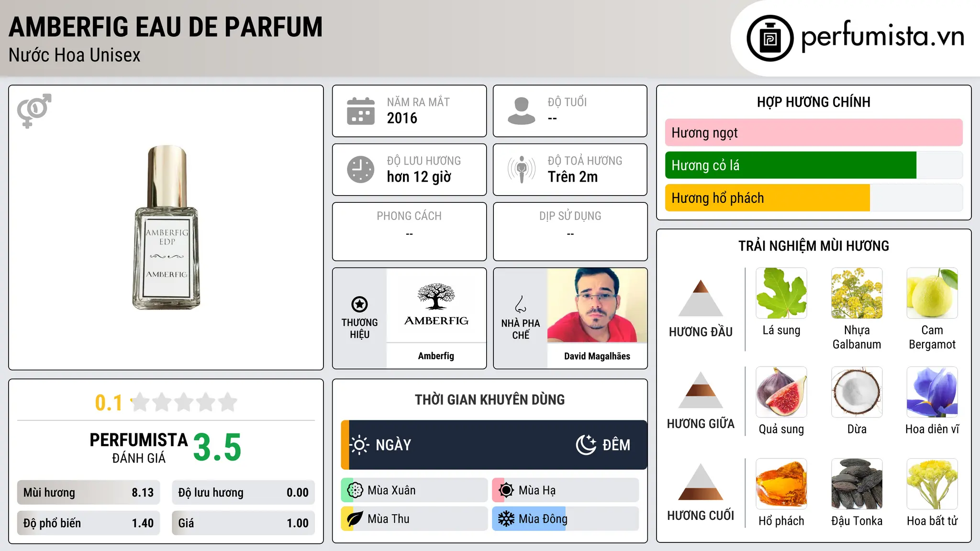Open the Amberfig perfume bottle image
The height and width of the screenshot is (551, 980).
pyautogui.click(x=166, y=227)
